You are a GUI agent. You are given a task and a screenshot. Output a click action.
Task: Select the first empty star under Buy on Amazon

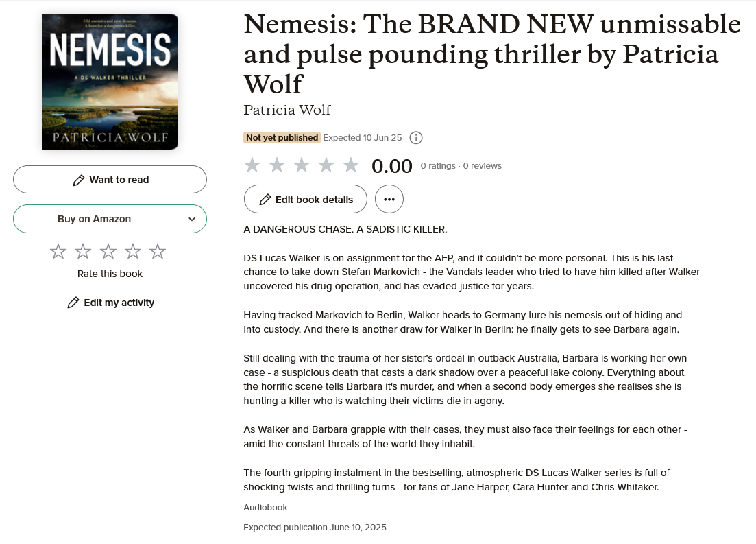point(58,251)
